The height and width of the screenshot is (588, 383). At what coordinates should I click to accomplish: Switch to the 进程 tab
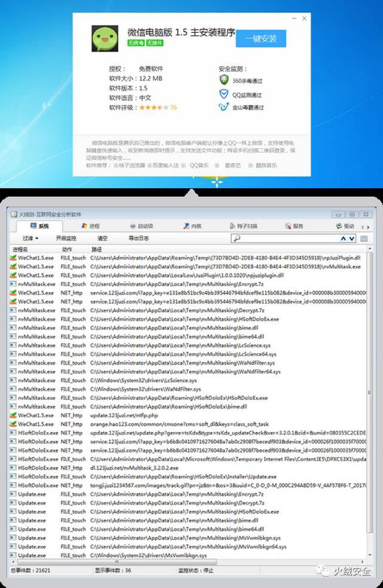tap(91, 226)
